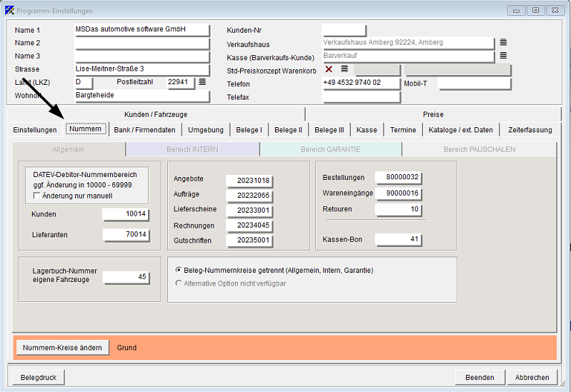Click the Gutschriften number field

[250, 240]
